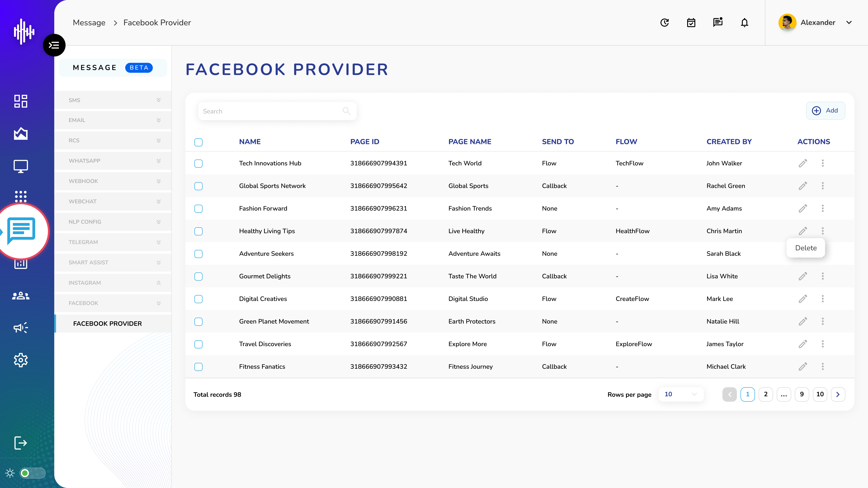Edit the Tech Innovations Hub row
Image resolution: width=868 pixels, height=488 pixels.
pos(803,163)
